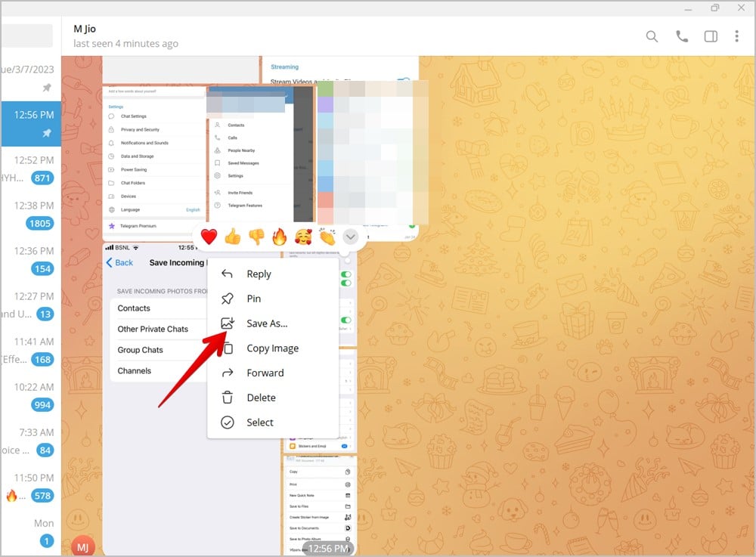Start a voice call with M Jio
This screenshot has width=756, height=557.
coord(682,36)
